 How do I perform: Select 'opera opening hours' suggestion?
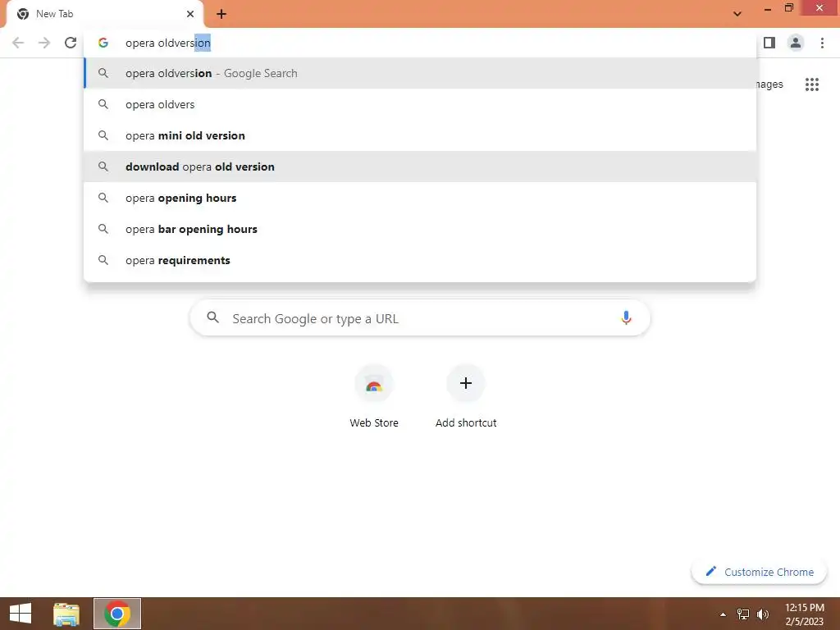(420, 198)
